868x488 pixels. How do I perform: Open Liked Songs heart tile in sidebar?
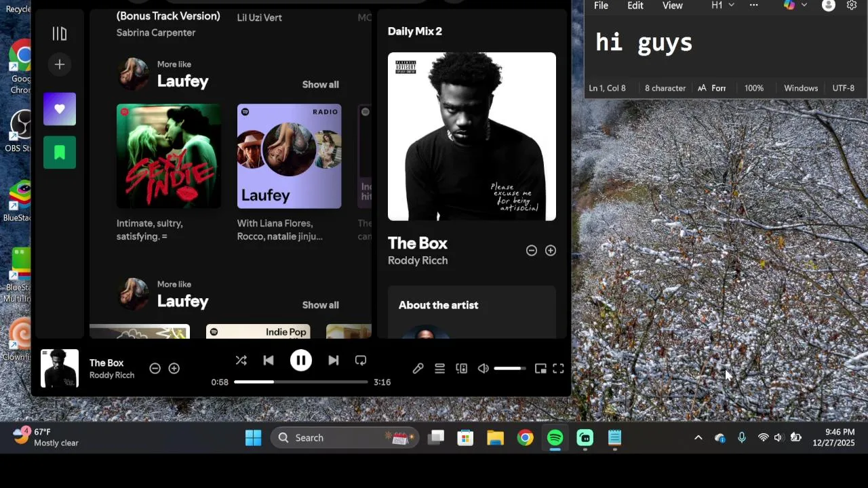(60, 109)
